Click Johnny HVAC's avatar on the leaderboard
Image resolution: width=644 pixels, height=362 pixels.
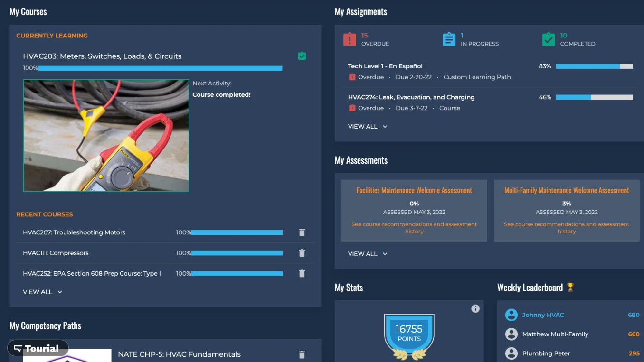tap(511, 315)
